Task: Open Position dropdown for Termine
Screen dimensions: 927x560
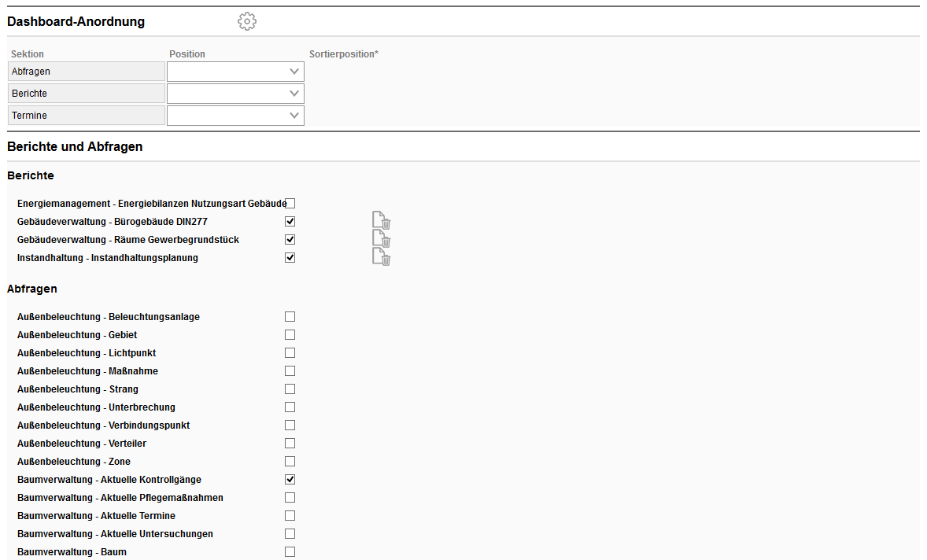Action: pyautogui.click(x=235, y=116)
